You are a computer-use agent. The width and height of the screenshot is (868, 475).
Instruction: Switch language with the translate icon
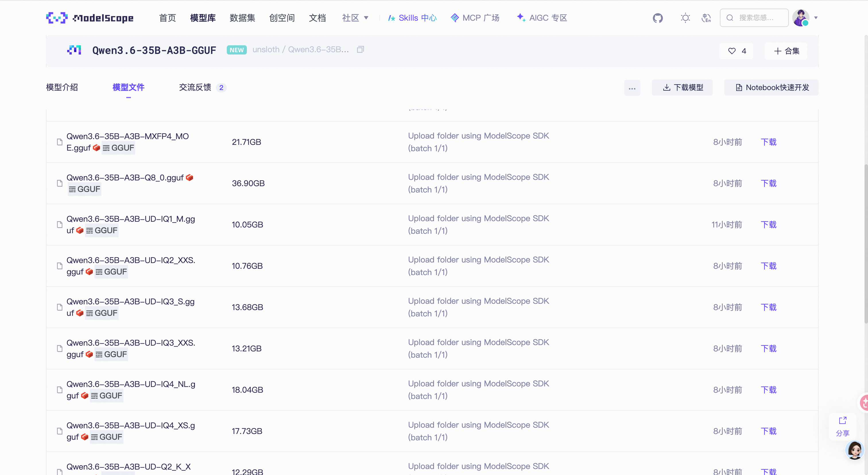(706, 18)
